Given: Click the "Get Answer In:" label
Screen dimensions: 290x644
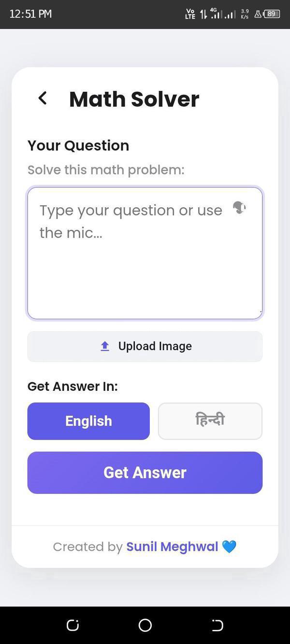Looking at the screenshot, I should 72,386.
